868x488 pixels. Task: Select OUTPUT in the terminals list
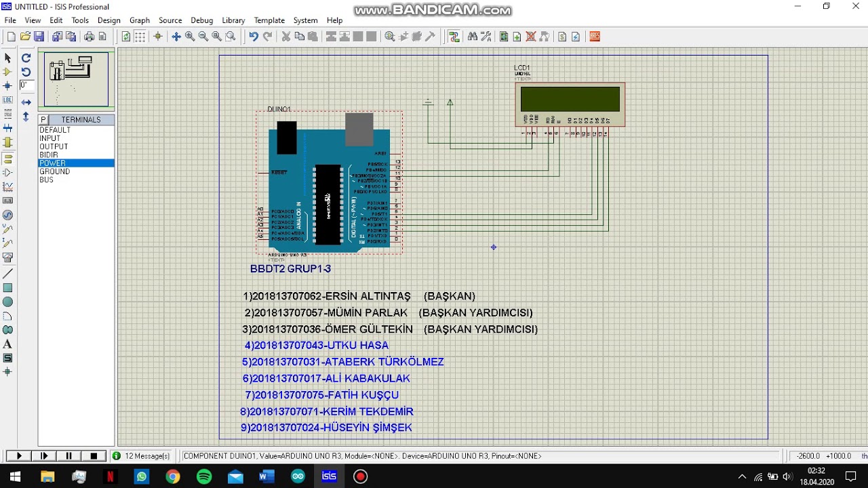click(76, 146)
